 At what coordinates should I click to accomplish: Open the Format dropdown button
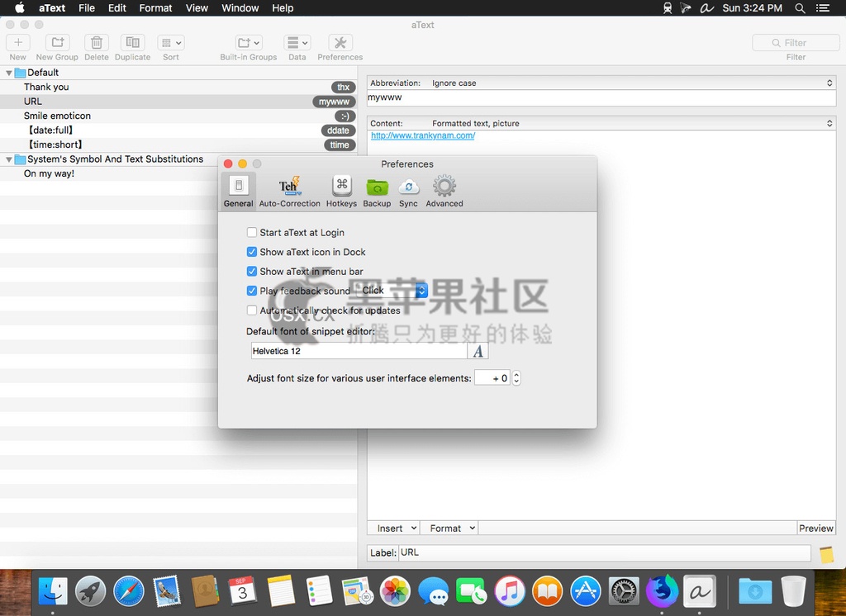point(449,528)
